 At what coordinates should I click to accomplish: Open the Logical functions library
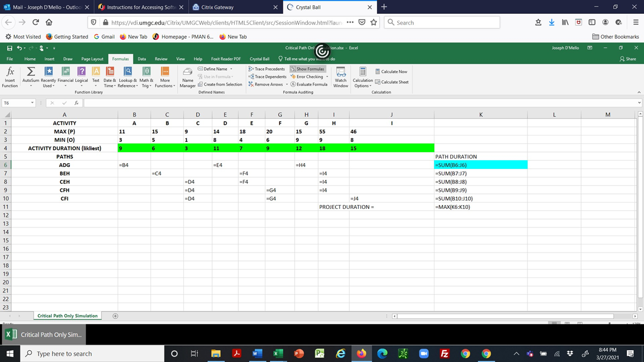pyautogui.click(x=81, y=78)
